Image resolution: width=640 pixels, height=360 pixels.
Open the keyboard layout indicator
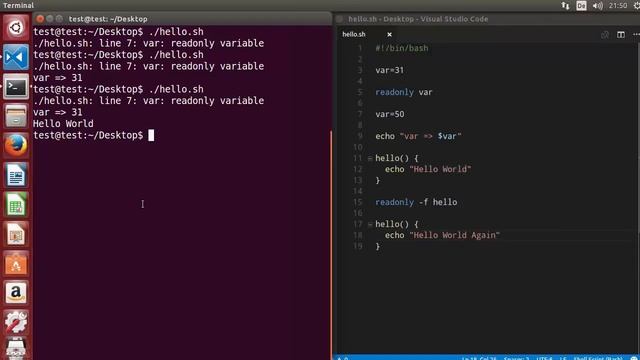coord(581,6)
